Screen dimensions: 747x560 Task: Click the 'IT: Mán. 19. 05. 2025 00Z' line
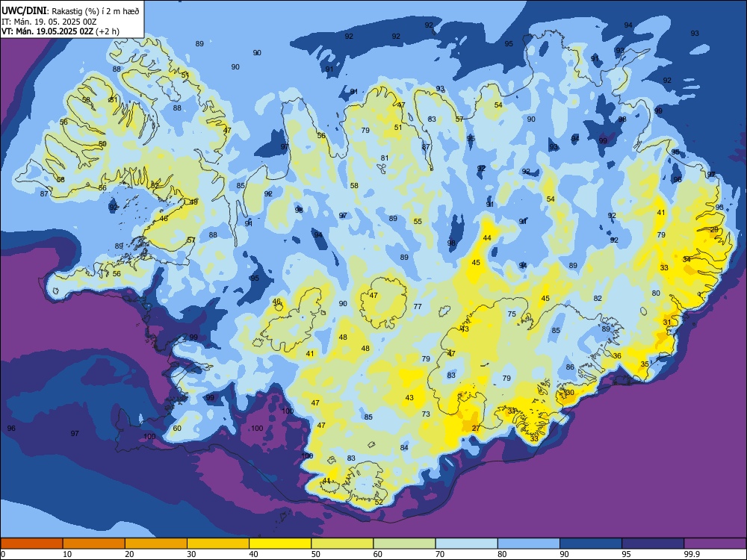[x=49, y=22]
